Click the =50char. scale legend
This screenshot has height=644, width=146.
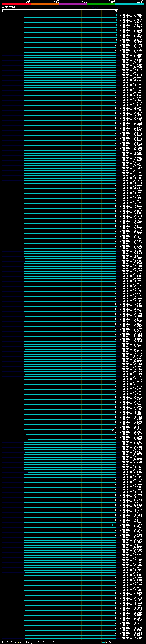109,642
